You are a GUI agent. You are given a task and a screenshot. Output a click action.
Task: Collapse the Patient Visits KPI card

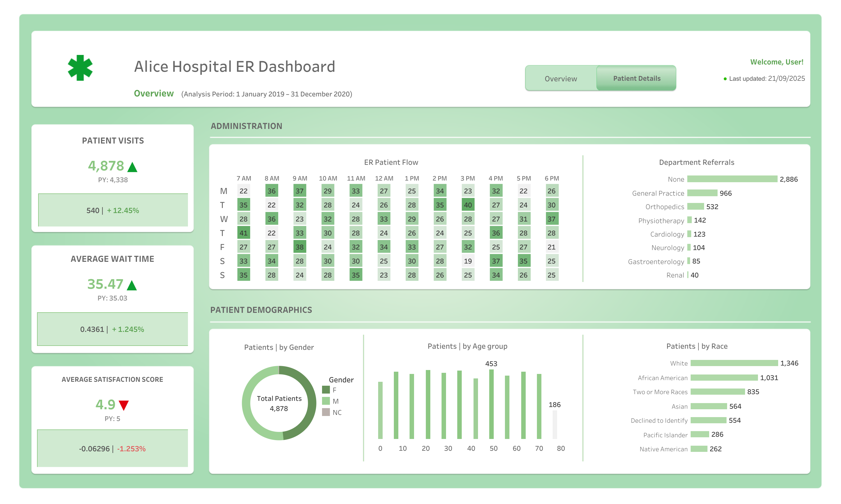point(112,140)
